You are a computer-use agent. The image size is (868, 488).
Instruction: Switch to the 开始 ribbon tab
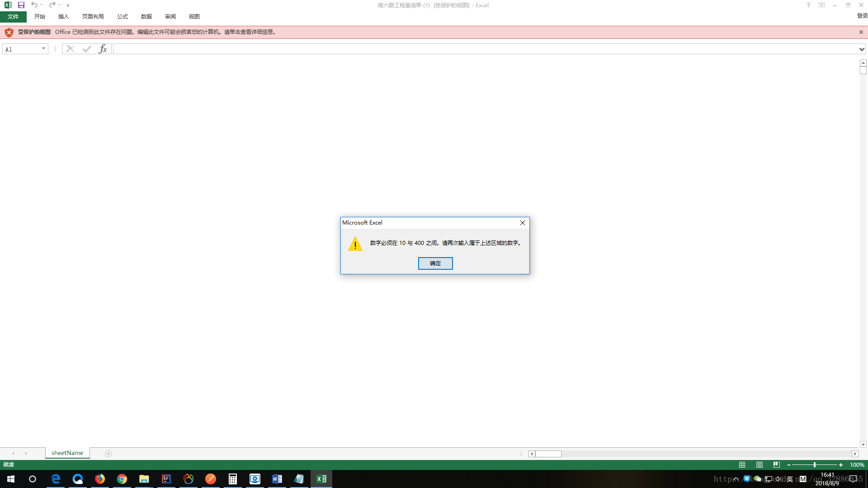point(40,17)
